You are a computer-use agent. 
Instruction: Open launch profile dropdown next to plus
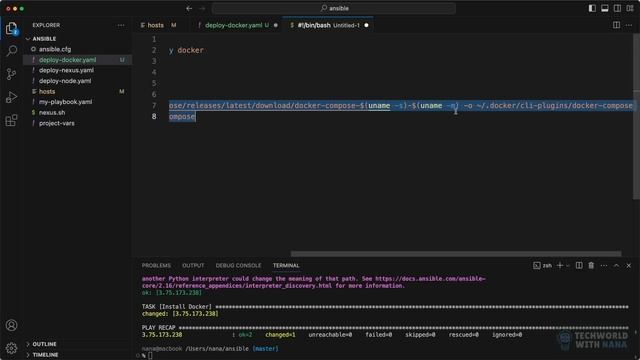tap(568, 265)
